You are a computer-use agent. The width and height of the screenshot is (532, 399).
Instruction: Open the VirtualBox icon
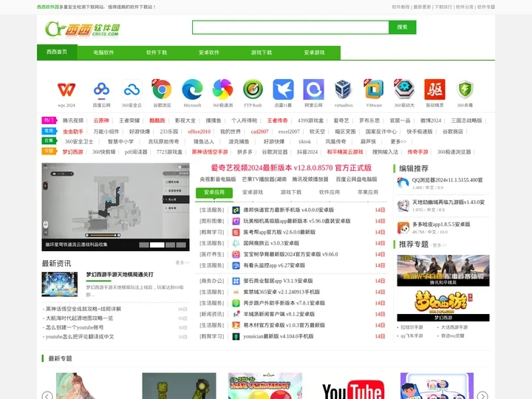click(344, 89)
